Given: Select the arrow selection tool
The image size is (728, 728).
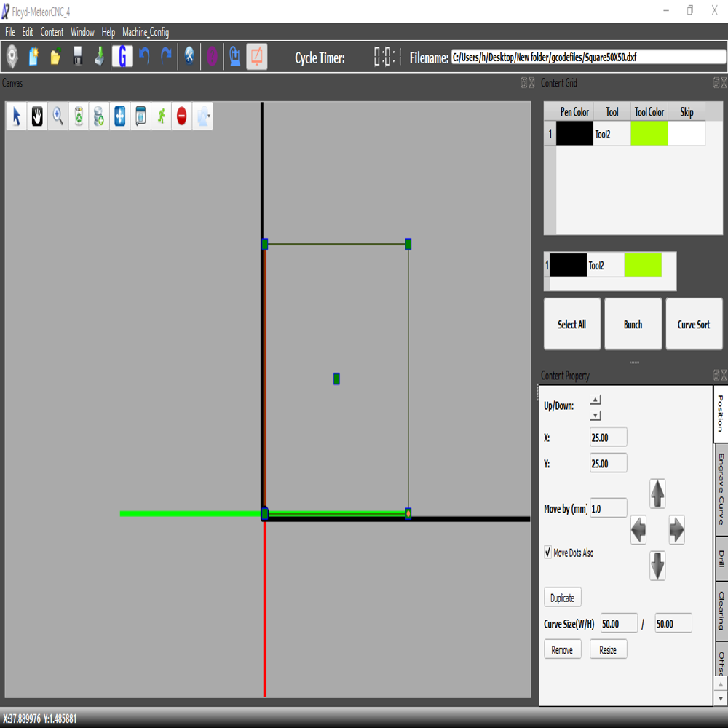Looking at the screenshot, I should 15,116.
